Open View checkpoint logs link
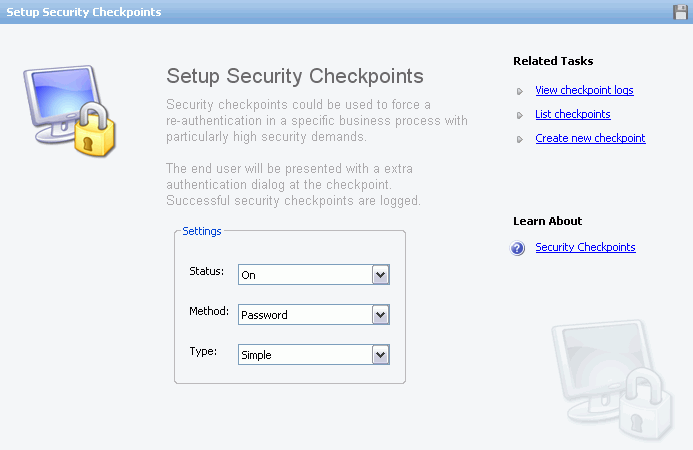This screenshot has width=693, height=450. click(584, 90)
